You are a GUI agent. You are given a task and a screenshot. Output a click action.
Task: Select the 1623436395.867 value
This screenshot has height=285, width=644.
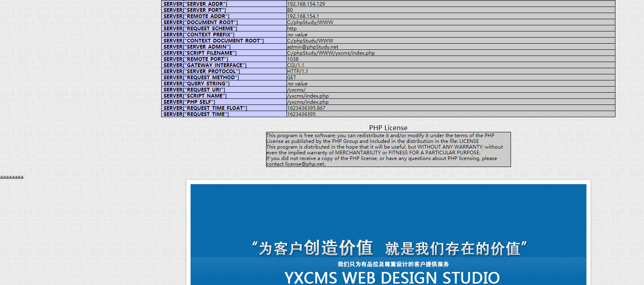306,108
